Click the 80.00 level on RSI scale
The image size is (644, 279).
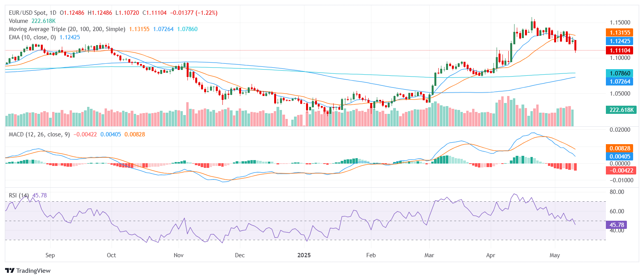click(617, 192)
